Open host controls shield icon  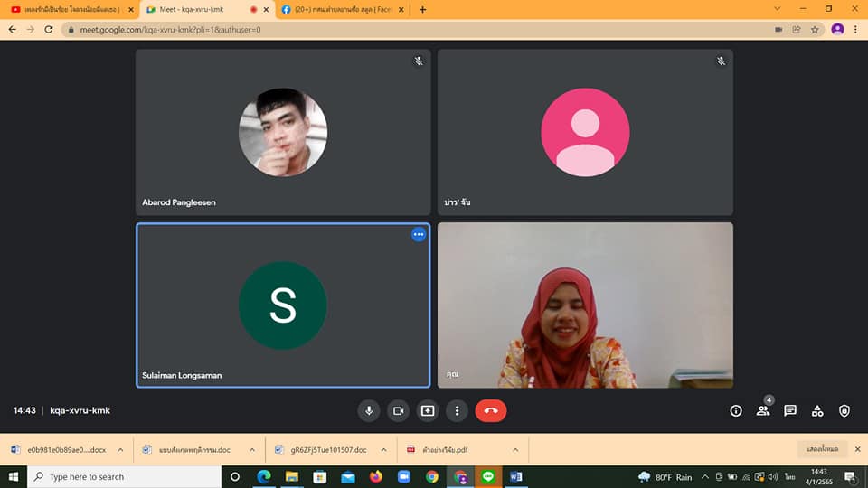coord(844,410)
